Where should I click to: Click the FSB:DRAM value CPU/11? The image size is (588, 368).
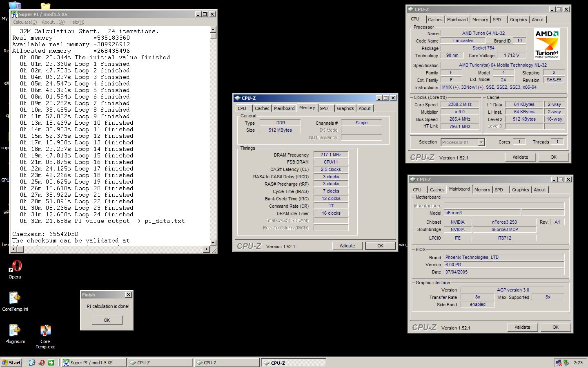pyautogui.click(x=331, y=162)
